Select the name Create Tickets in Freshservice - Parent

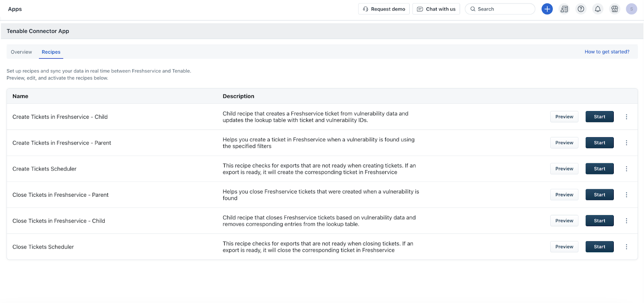point(62,143)
